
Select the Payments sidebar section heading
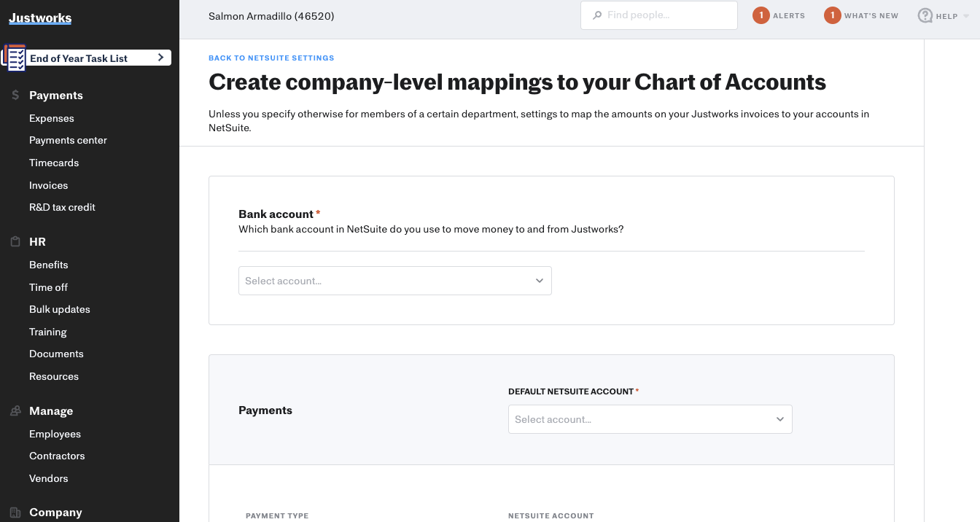[x=56, y=96]
